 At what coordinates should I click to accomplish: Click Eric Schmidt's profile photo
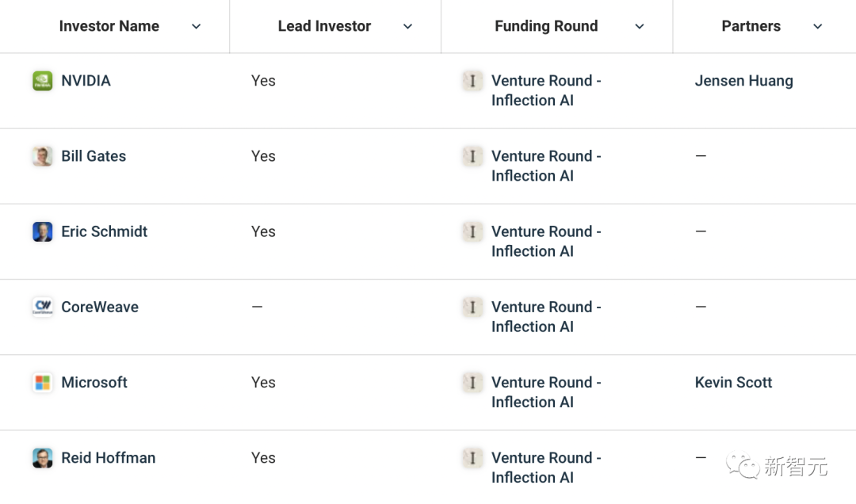coord(42,231)
